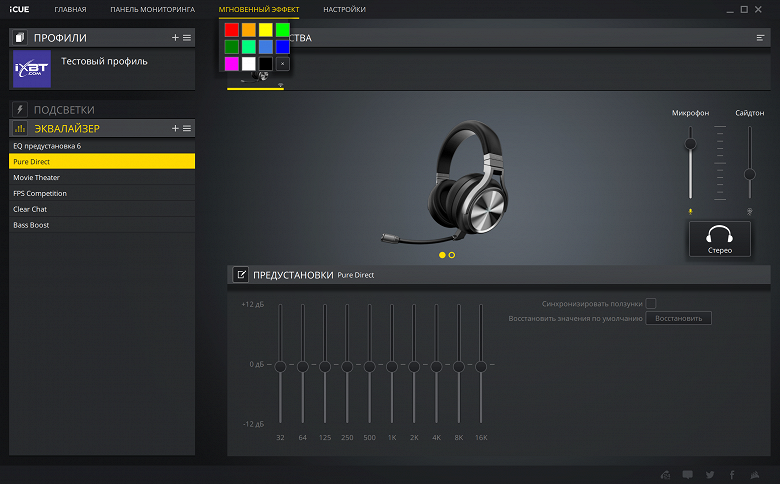Select the iXBT test profile thumbnail
This screenshot has width=780, height=484.
32,69
